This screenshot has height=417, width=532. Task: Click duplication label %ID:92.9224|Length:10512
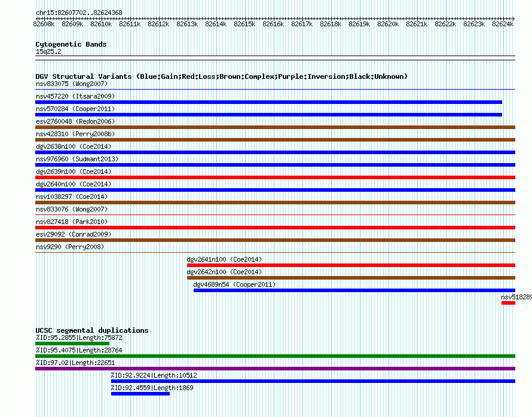[154, 375]
